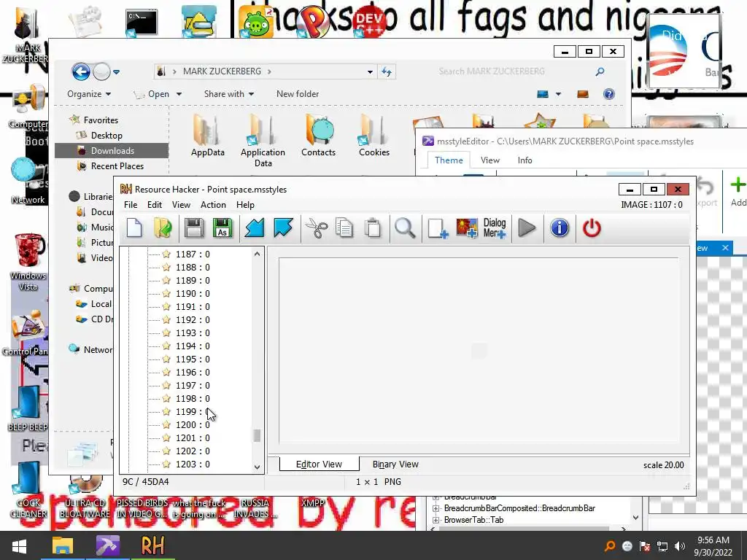This screenshot has height=560, width=747.
Task: Click Windows Start button
Action: [x=19, y=545]
